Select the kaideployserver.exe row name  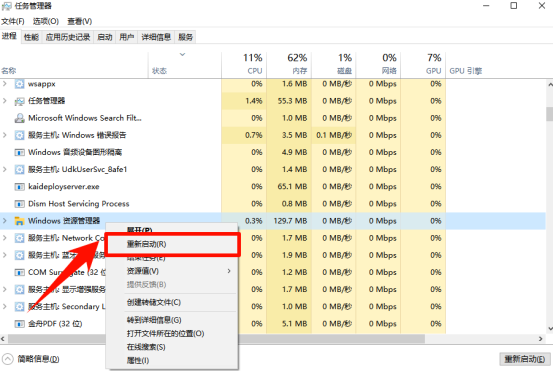(x=64, y=187)
